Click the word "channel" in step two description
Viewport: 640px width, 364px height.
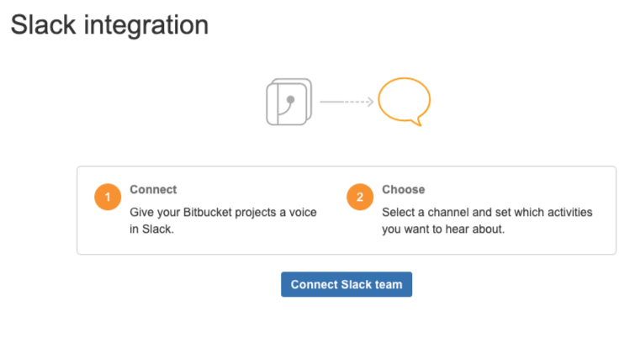pos(446,213)
